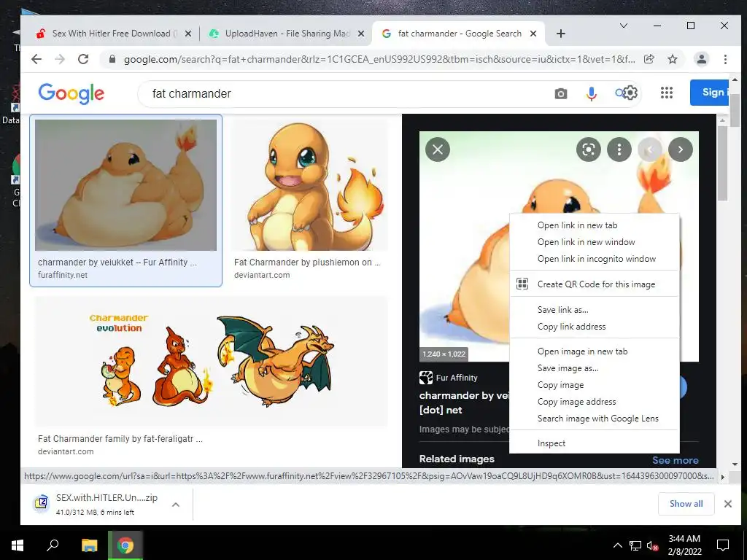Screen dimensions: 747x560
Task: Show next image in preview panel
Action: click(x=681, y=149)
